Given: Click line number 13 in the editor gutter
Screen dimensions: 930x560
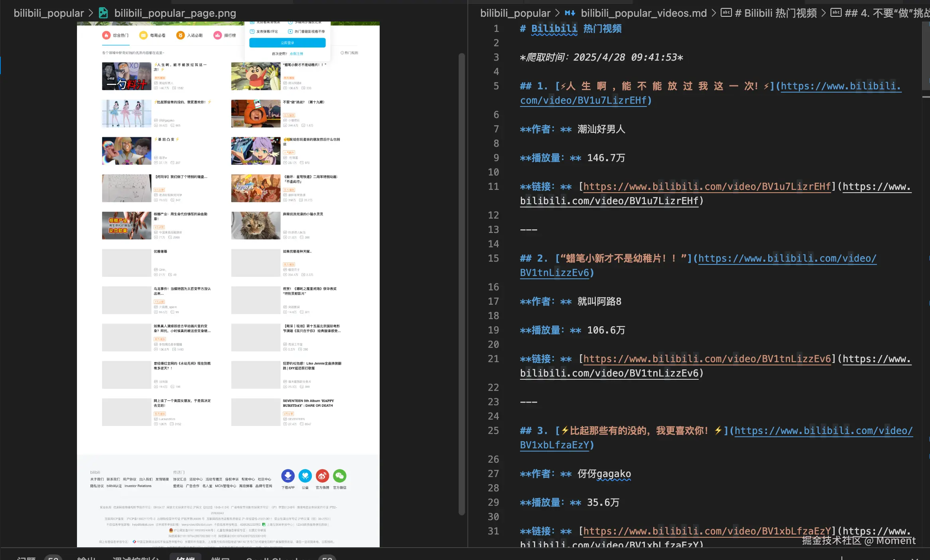Looking at the screenshot, I should pos(494,230).
